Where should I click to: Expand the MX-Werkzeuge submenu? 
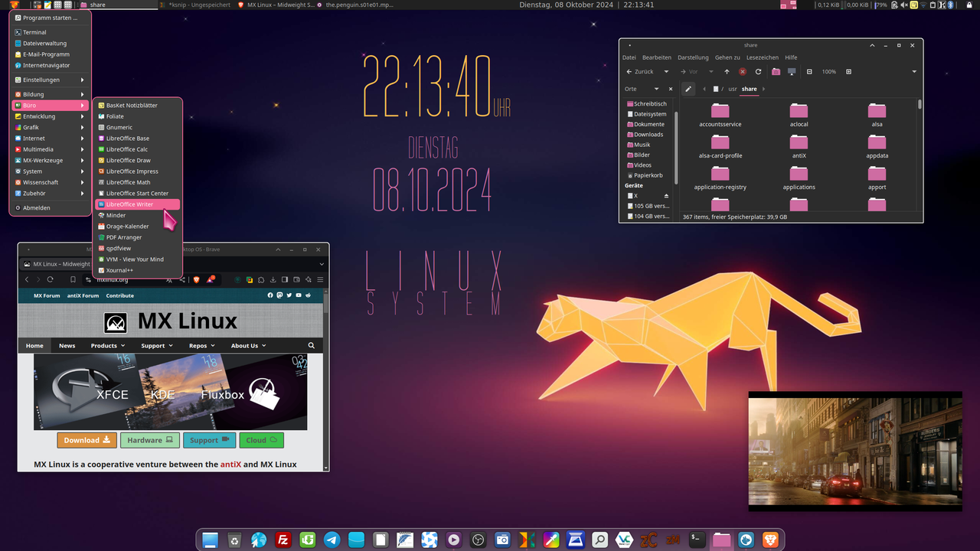coord(50,161)
